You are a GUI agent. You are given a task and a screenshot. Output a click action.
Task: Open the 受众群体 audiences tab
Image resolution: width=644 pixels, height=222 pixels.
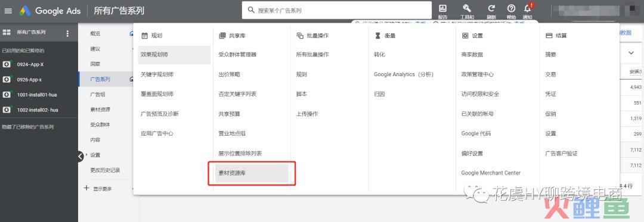(x=100, y=124)
